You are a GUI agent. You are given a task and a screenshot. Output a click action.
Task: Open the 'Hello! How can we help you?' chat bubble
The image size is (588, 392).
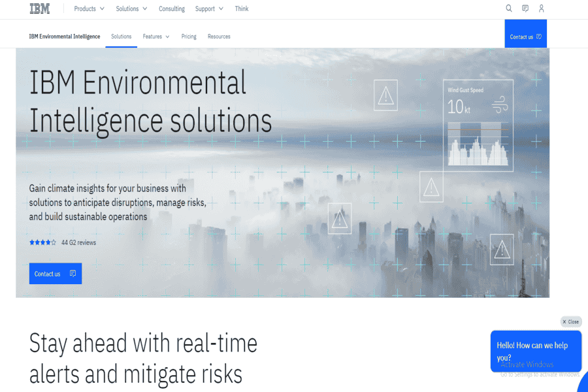536,351
